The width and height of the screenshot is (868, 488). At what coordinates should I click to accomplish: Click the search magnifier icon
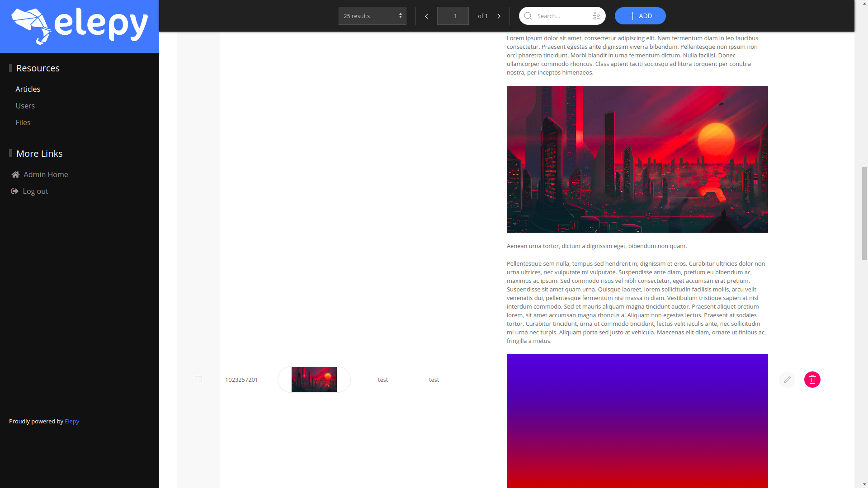(528, 16)
